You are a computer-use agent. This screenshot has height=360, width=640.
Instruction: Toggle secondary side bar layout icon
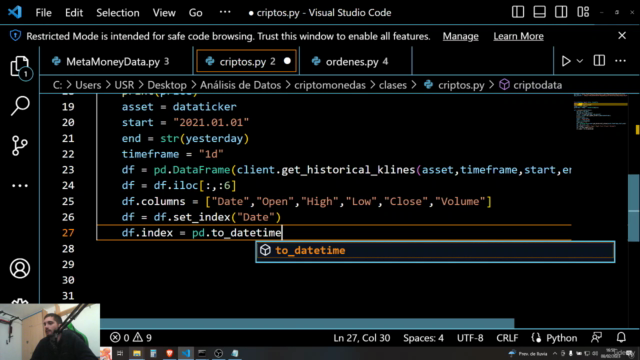[x=561, y=12]
